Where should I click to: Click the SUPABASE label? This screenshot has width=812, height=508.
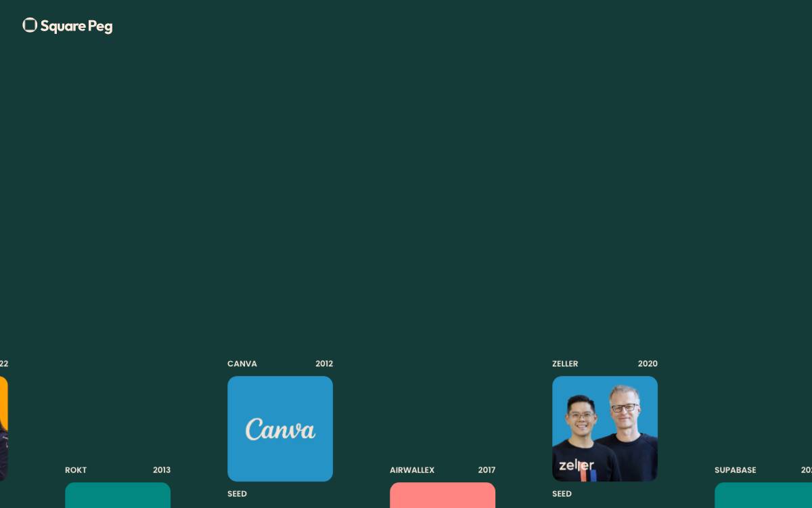pos(736,470)
